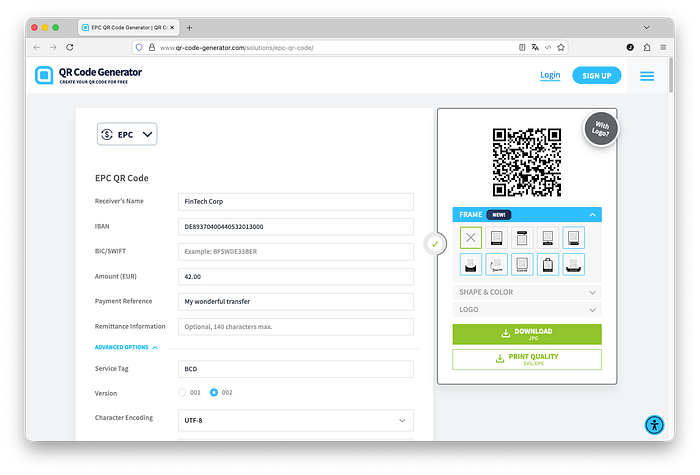Go back in browser history

click(37, 47)
